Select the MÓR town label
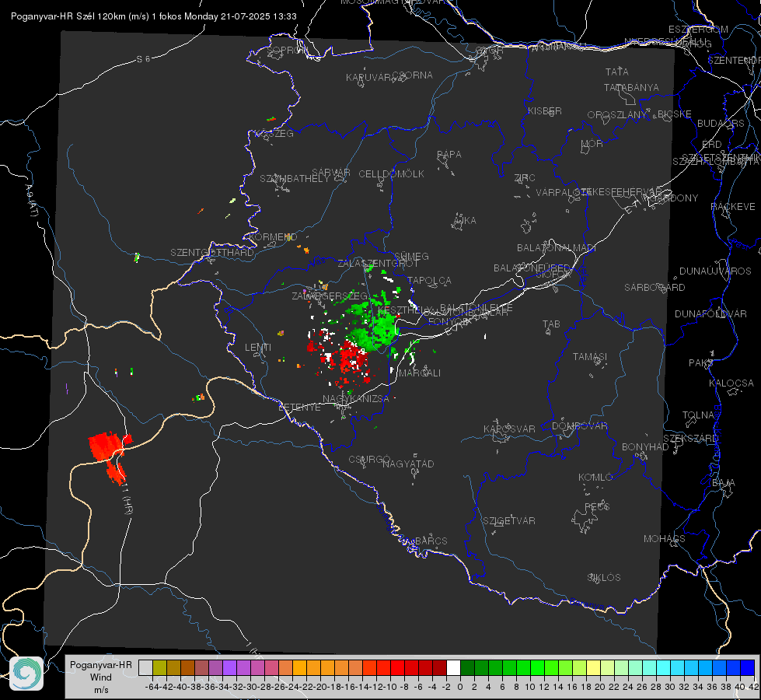 pos(592,144)
